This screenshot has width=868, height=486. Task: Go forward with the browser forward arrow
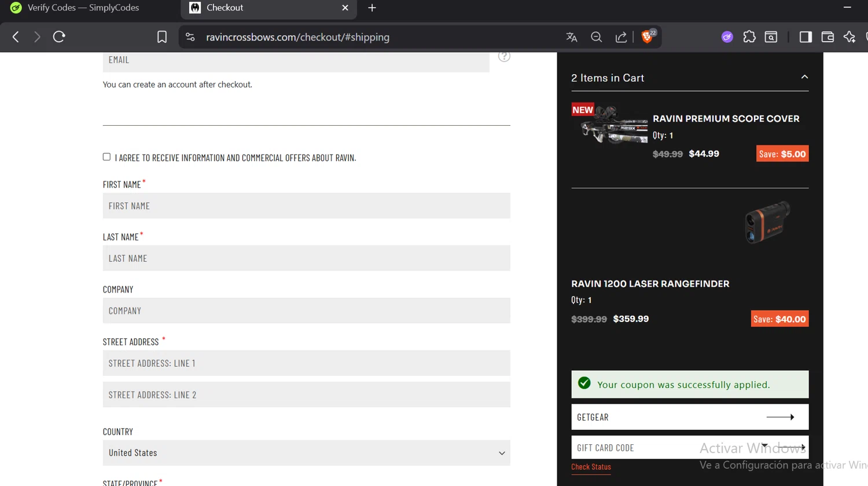coord(37,37)
